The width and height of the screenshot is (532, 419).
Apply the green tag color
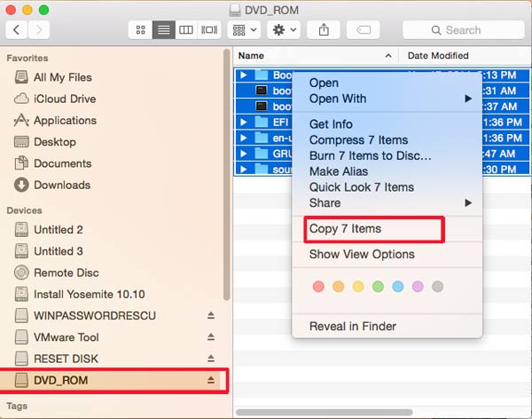[378, 287]
